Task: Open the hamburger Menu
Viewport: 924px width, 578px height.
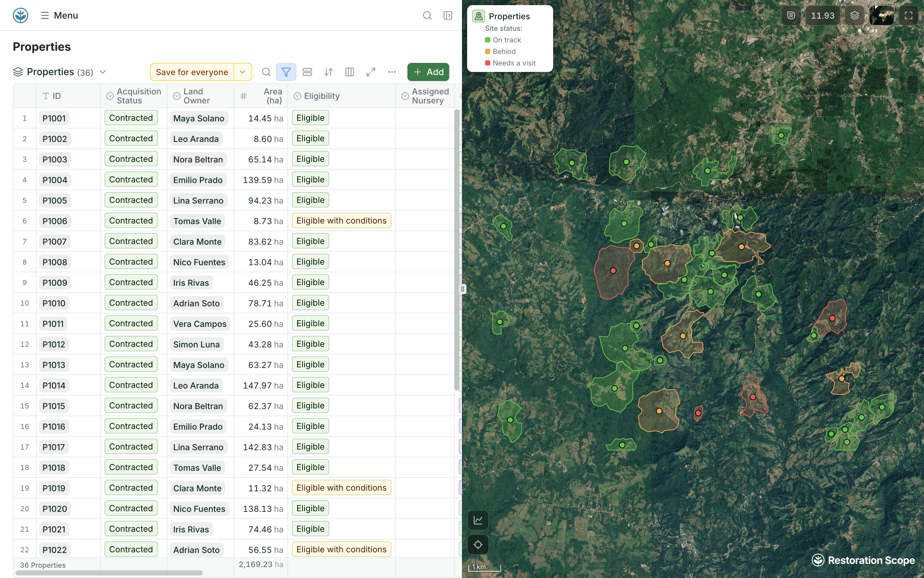Action: tap(59, 15)
